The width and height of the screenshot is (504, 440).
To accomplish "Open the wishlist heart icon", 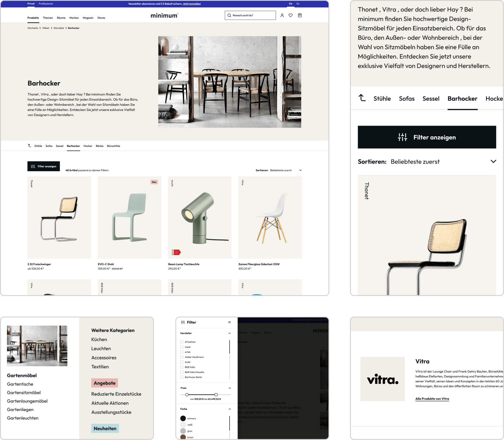I will click(291, 15).
